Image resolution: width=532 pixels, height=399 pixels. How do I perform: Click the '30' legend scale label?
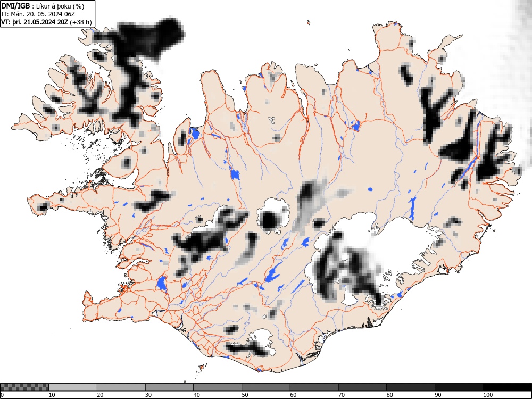point(148,395)
